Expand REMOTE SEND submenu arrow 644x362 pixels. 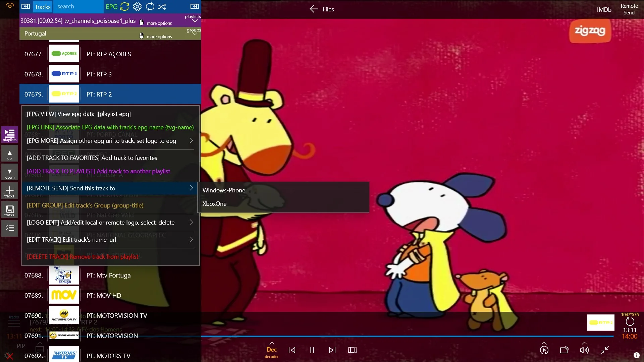[191, 188]
